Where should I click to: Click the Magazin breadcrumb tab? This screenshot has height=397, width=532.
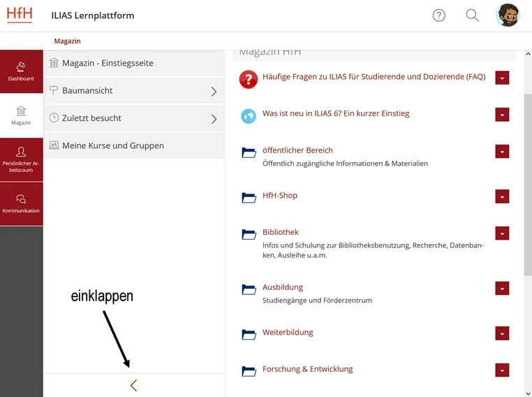coord(67,41)
